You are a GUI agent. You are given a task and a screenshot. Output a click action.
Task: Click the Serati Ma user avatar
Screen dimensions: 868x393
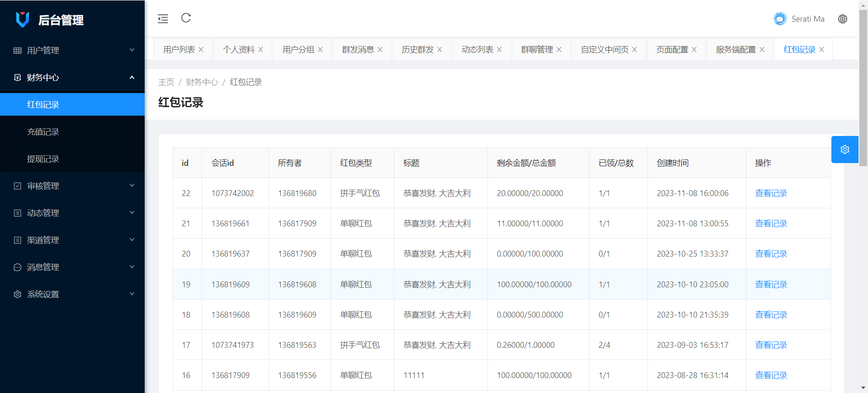(780, 19)
